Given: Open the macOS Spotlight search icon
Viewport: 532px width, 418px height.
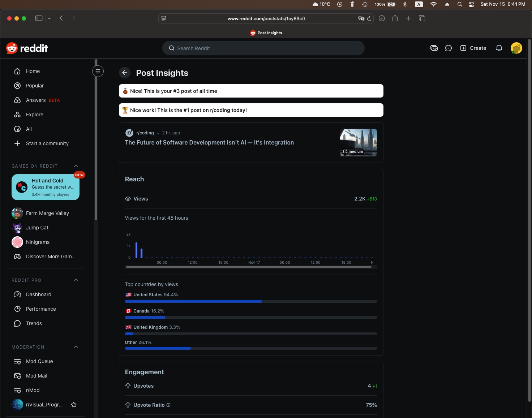Looking at the screenshot, I should click(x=460, y=4).
